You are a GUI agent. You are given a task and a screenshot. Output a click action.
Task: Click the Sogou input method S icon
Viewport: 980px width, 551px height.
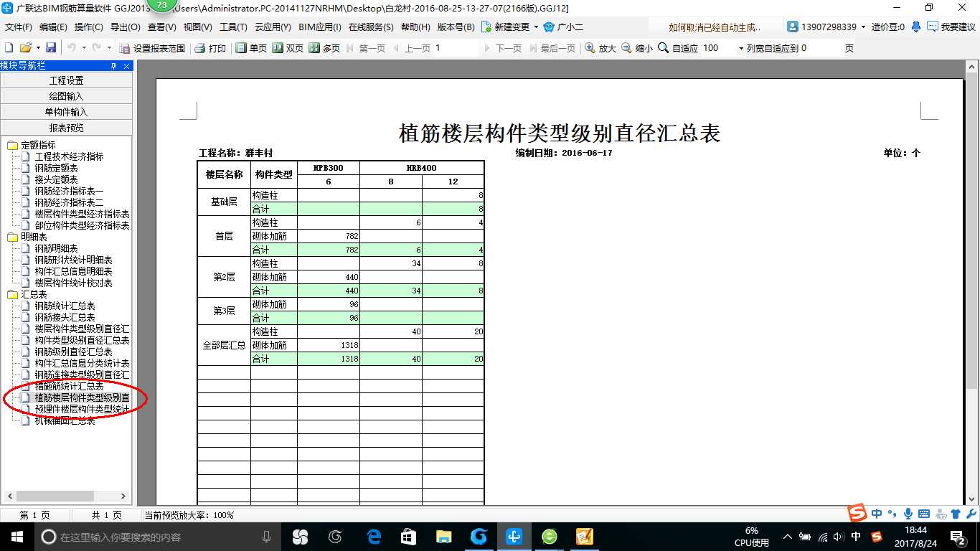pyautogui.click(x=857, y=514)
